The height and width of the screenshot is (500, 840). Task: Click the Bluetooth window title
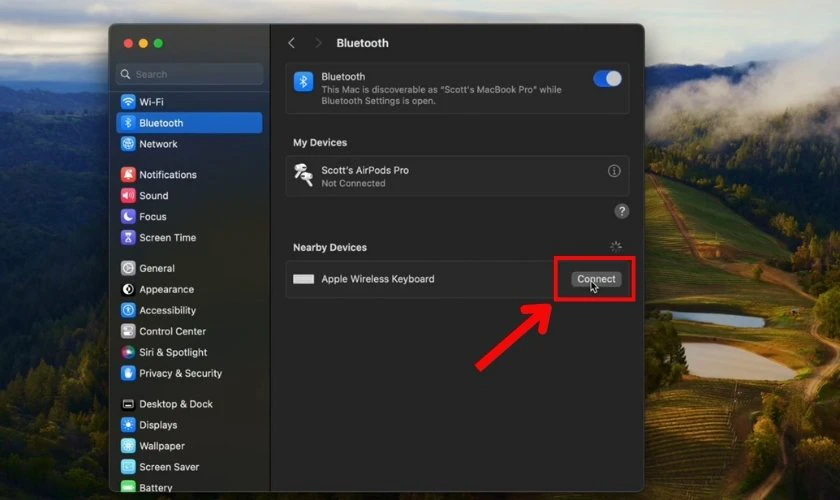tap(362, 43)
